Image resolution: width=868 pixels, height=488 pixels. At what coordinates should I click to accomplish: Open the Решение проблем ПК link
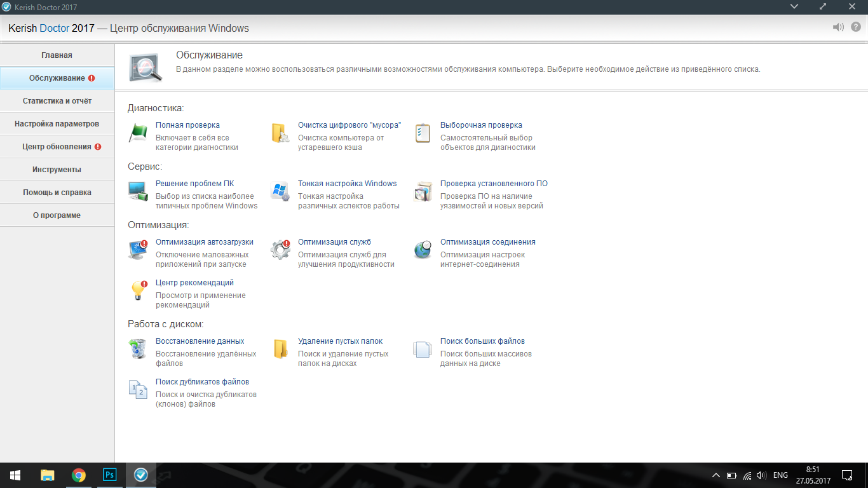coord(195,184)
